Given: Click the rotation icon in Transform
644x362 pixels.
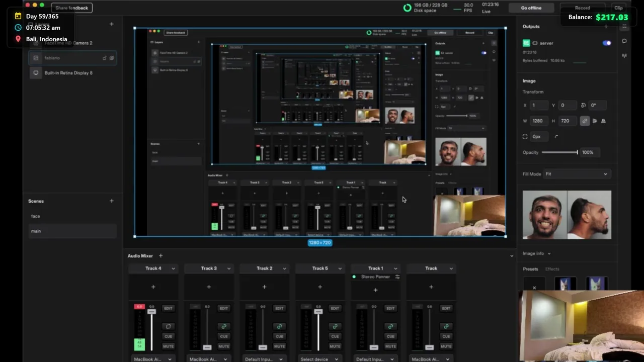Looking at the screenshot, I should click(583, 106).
